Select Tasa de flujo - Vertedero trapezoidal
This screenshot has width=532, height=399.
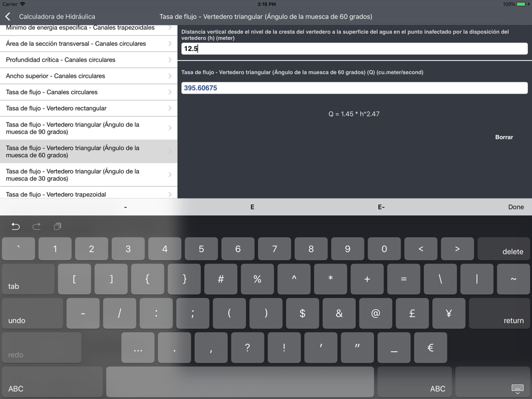88,194
